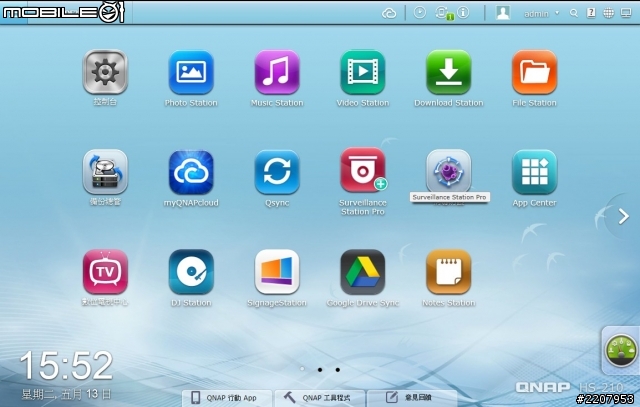Viewport: 640px width, 407px height.
Task: Open File Station
Action: (534, 72)
